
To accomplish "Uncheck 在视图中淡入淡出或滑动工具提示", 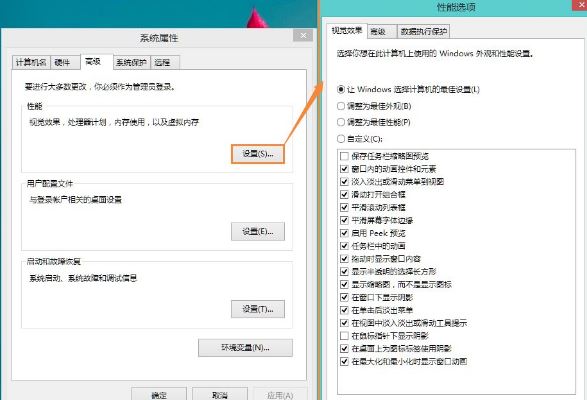I will [344, 323].
